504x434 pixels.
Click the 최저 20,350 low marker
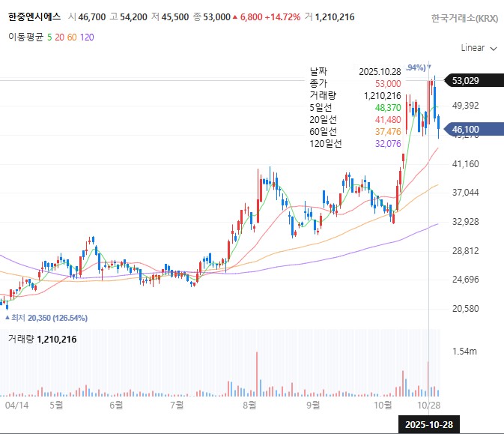(x=45, y=319)
